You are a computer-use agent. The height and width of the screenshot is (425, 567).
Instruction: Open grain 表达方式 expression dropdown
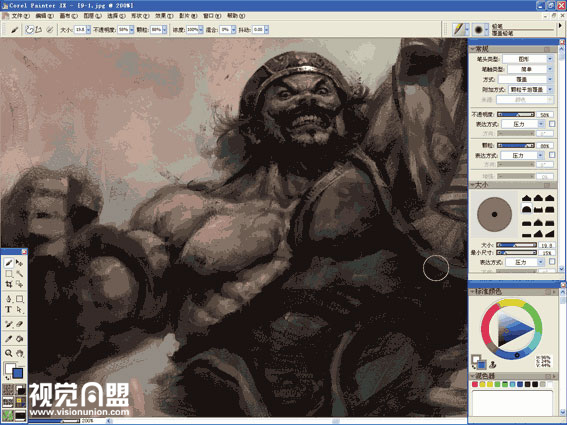pyautogui.click(x=522, y=155)
